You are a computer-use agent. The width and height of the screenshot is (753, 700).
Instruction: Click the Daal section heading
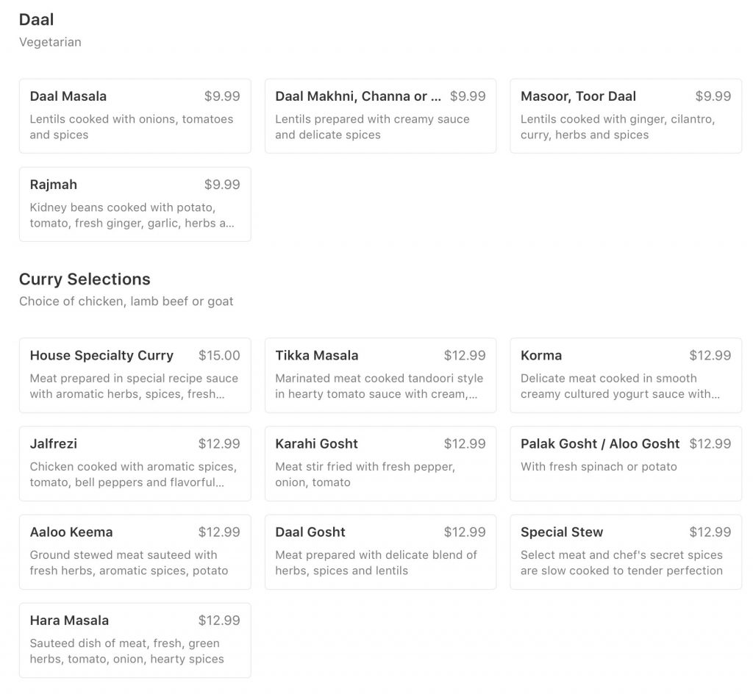pos(36,20)
